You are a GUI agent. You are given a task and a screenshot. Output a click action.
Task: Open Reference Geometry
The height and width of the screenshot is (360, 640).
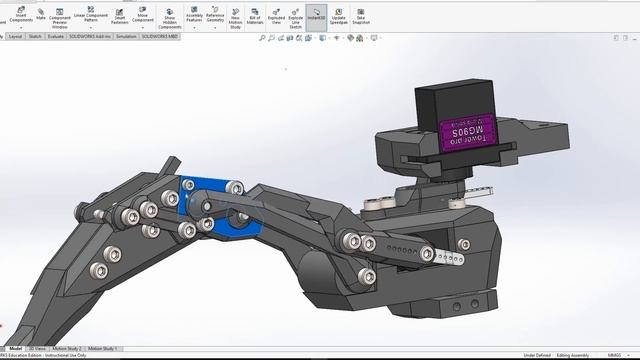coord(215,14)
